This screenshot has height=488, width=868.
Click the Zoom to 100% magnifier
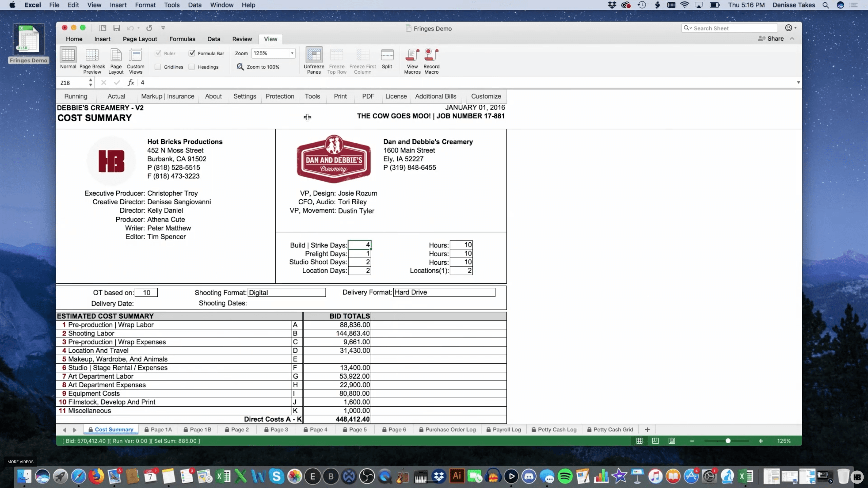click(x=240, y=67)
